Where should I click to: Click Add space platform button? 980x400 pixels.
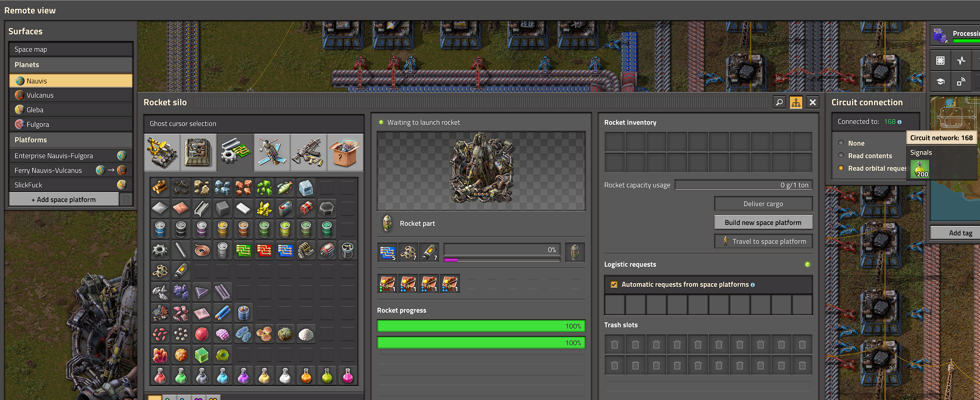pos(64,200)
